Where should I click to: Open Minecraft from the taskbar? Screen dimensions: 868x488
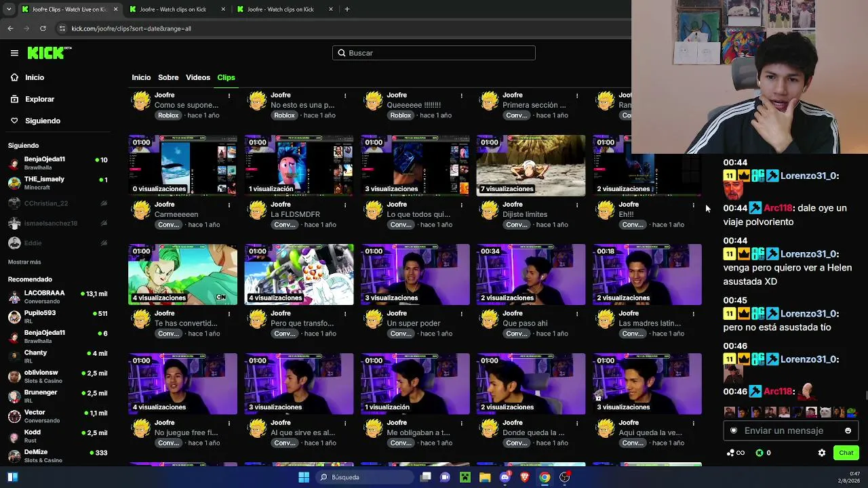[x=465, y=477]
